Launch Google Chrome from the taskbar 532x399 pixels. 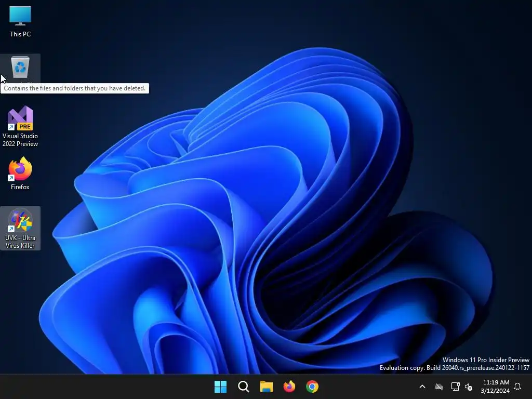[312, 387]
